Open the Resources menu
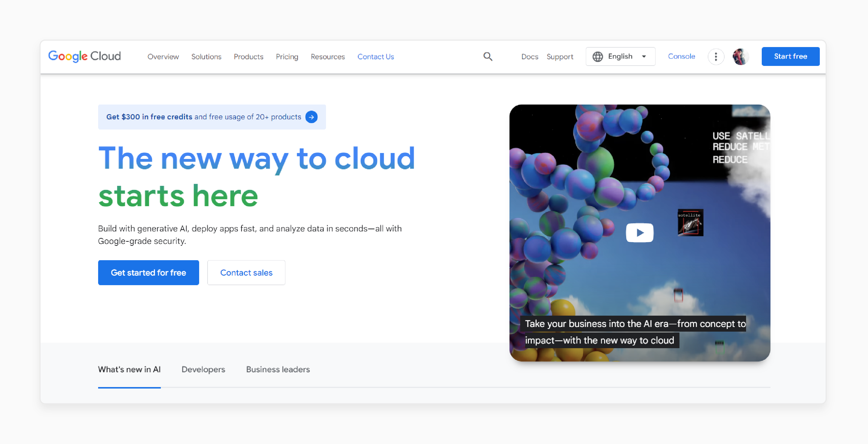This screenshot has height=444, width=868. 327,57
